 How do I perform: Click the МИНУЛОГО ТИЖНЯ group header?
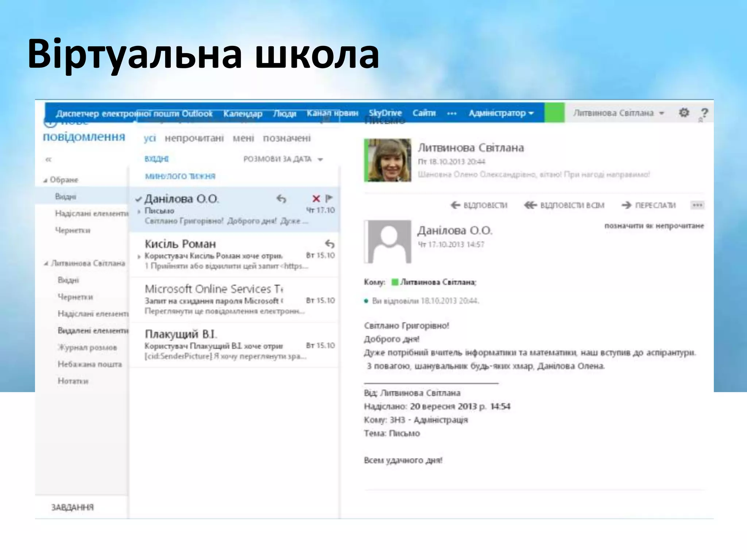[x=180, y=176]
